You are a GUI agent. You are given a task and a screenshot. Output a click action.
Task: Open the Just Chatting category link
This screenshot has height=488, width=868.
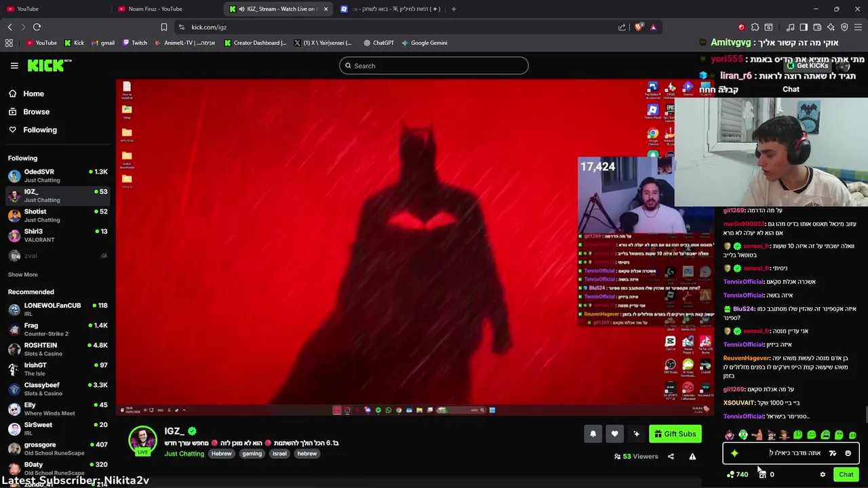click(184, 453)
